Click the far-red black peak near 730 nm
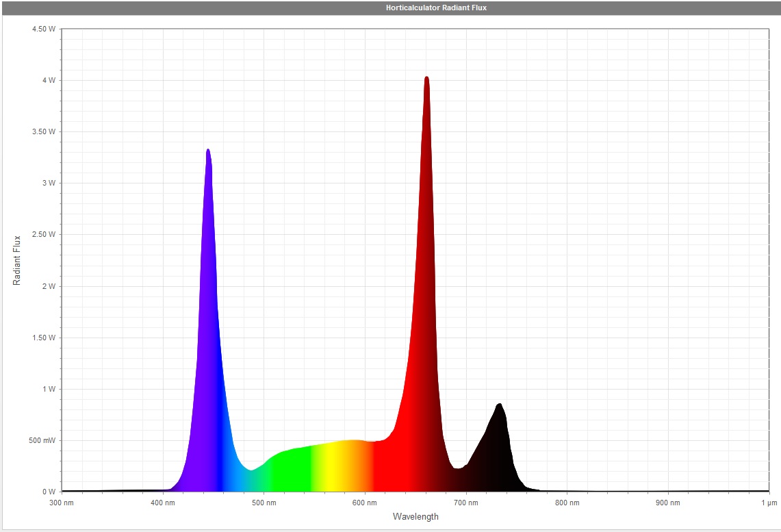The image size is (781, 532). 500,409
